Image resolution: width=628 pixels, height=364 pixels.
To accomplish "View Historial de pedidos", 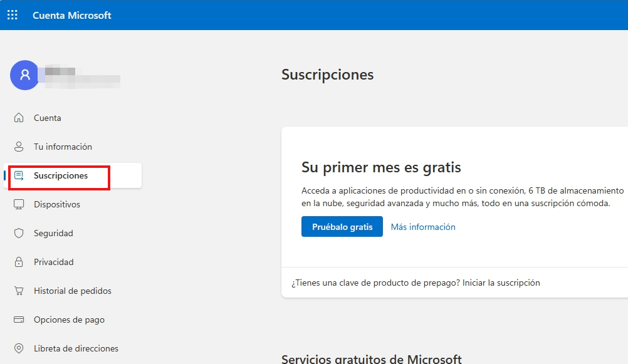I will tap(73, 291).
